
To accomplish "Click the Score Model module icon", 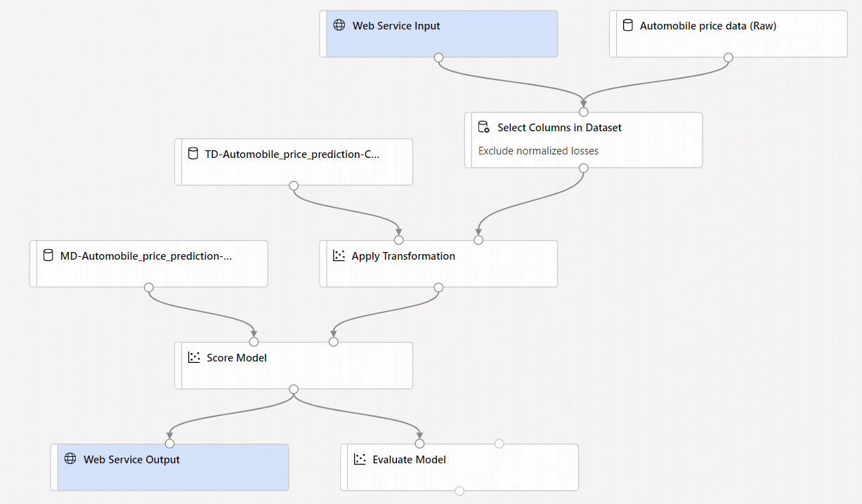I will coord(193,357).
